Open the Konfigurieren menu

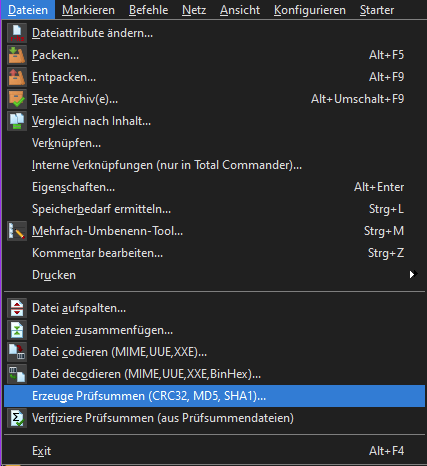(310, 10)
